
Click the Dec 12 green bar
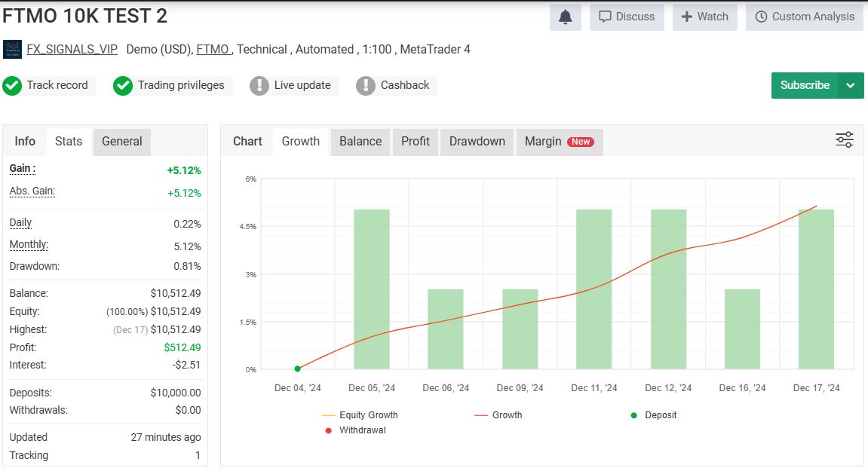coord(668,289)
